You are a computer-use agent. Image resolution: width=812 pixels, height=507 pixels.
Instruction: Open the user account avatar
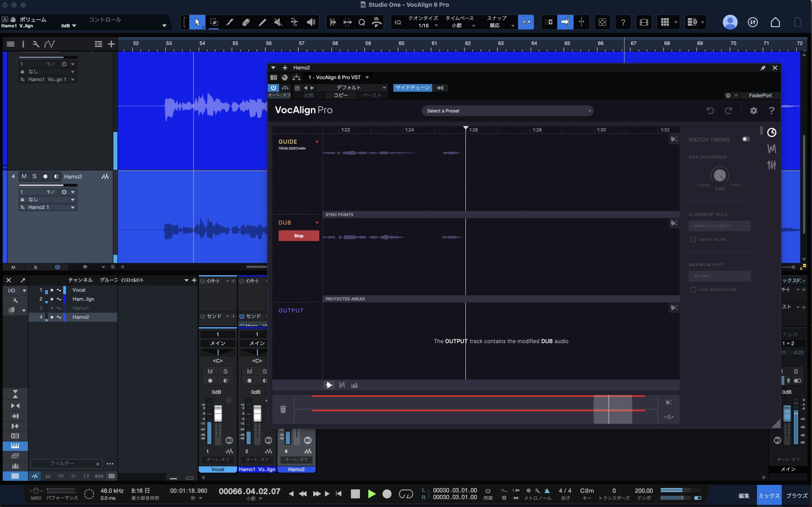pyautogui.click(x=730, y=22)
